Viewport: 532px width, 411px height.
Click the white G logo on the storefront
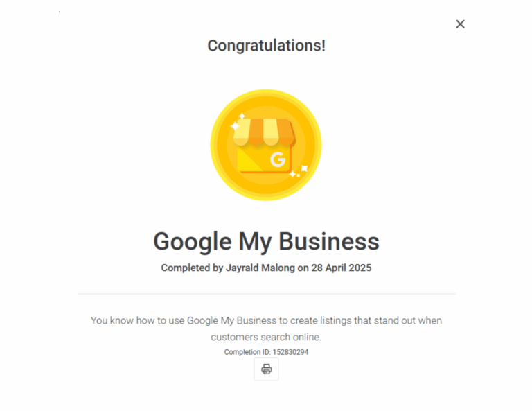[x=278, y=159]
